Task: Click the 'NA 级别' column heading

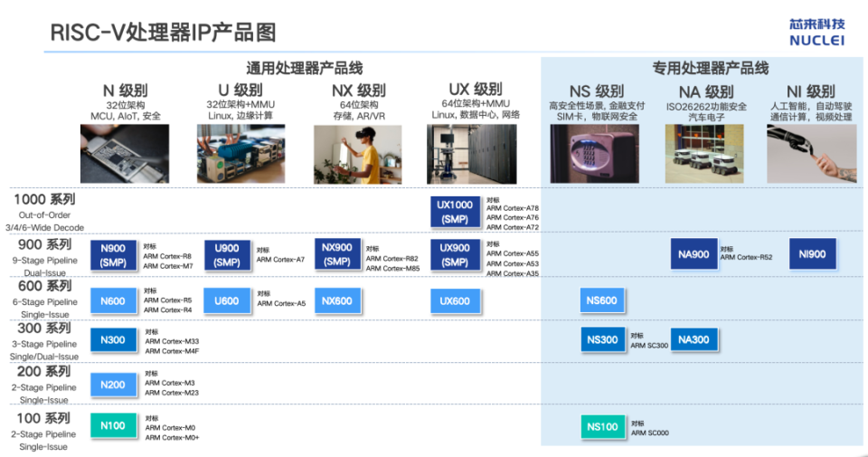Action: [706, 91]
